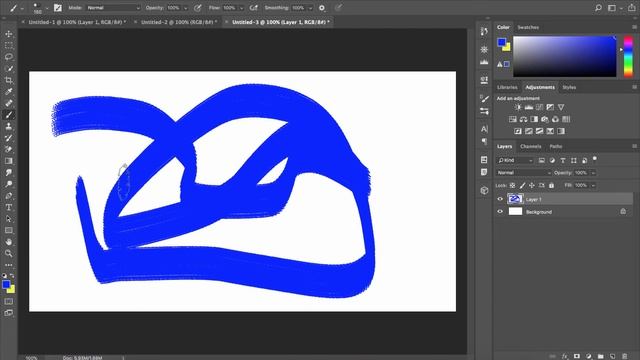Open the Flow dropdown arrow
Screen dimensions: 640x360
[x=242, y=8]
